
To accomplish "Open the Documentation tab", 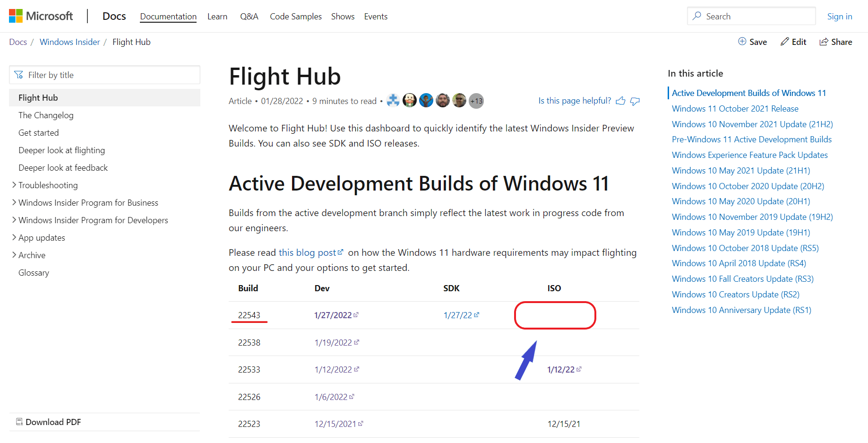I will tap(168, 17).
